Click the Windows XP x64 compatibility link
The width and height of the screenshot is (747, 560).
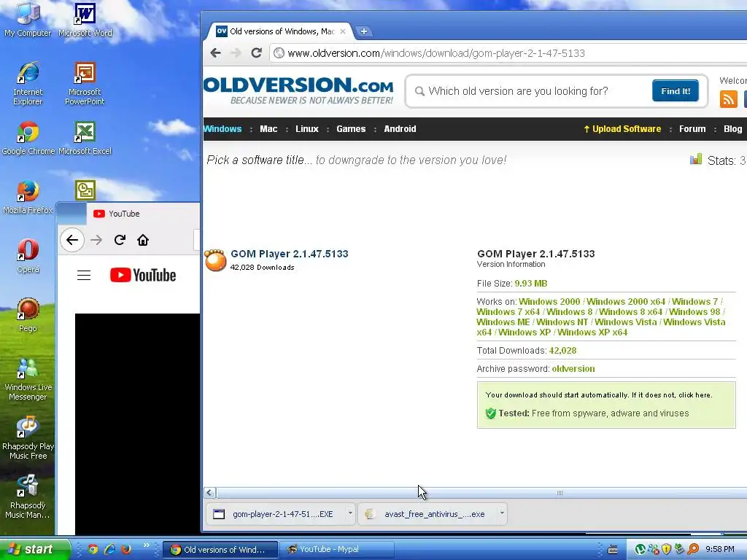(x=592, y=332)
